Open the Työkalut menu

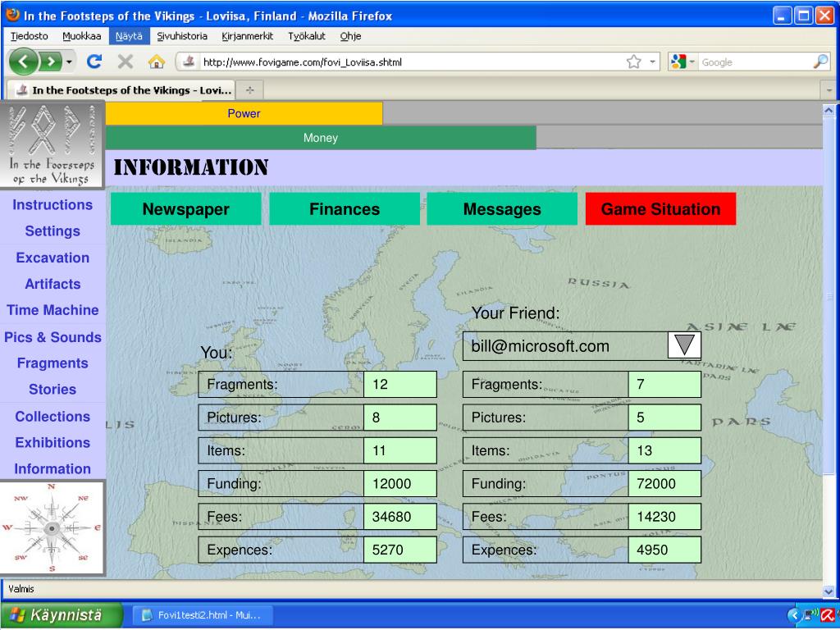tap(307, 36)
